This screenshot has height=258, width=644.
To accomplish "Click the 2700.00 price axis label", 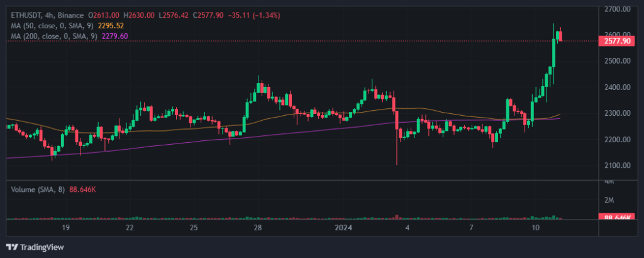I will 616,9.
